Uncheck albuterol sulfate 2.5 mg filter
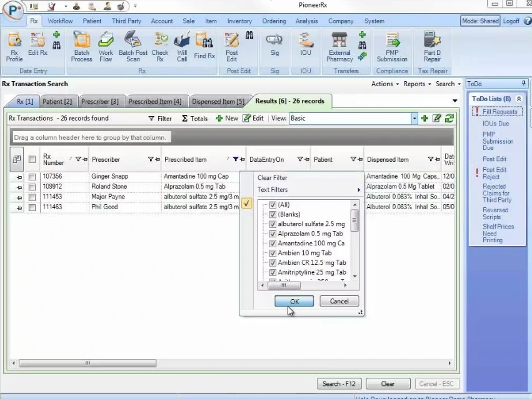 (273, 224)
